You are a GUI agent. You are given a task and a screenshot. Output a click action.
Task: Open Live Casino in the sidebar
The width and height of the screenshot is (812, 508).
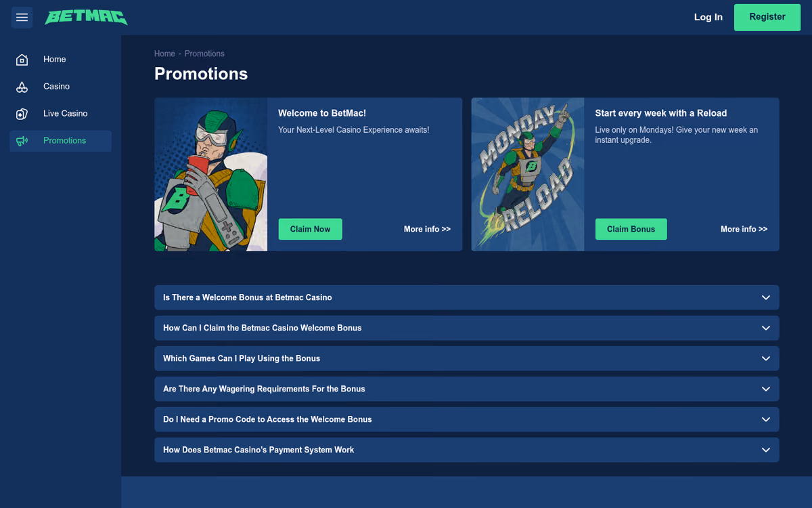(60, 114)
